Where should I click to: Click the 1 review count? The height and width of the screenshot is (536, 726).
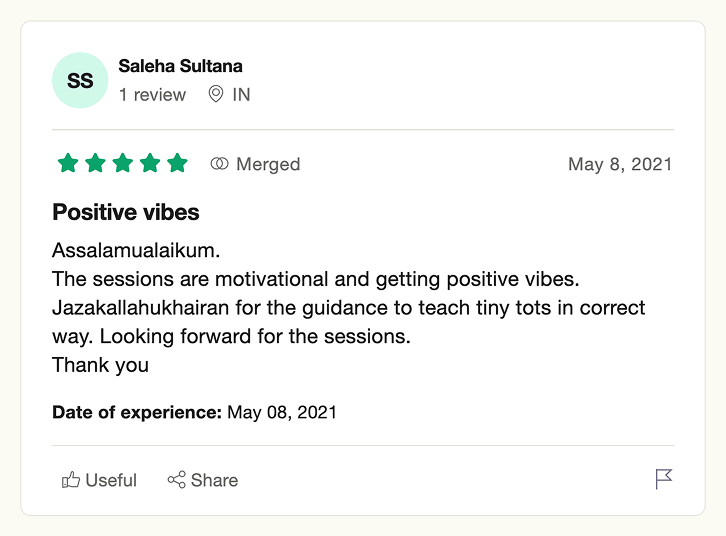152,94
